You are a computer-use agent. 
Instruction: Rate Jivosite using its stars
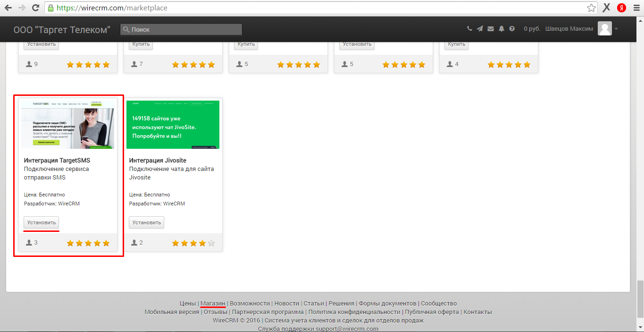click(x=193, y=243)
